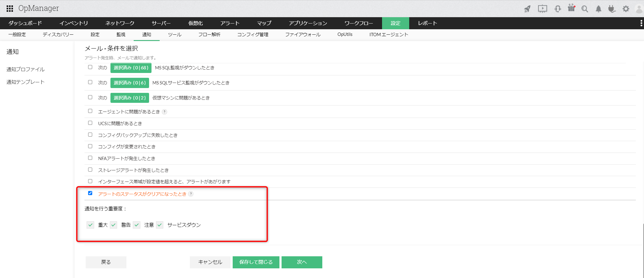Select the underlined 通知 sub-tab
This screenshot has width=644, height=278.
tap(147, 35)
